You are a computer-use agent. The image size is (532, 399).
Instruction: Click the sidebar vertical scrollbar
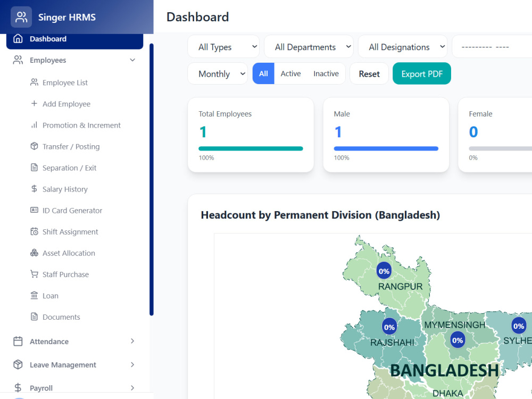coord(151,179)
